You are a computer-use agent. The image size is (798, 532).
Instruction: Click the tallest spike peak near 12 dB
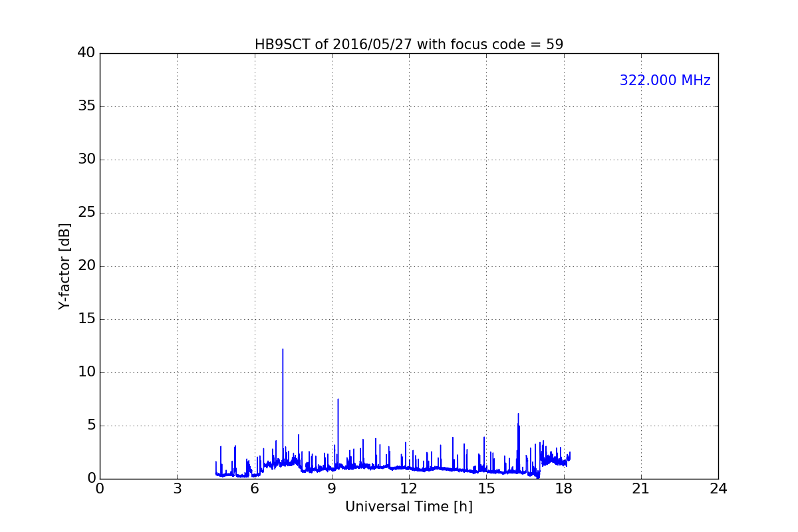(x=283, y=349)
